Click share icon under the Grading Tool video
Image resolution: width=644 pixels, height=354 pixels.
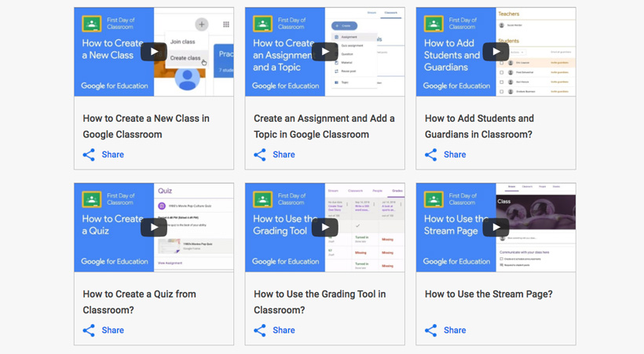point(260,330)
